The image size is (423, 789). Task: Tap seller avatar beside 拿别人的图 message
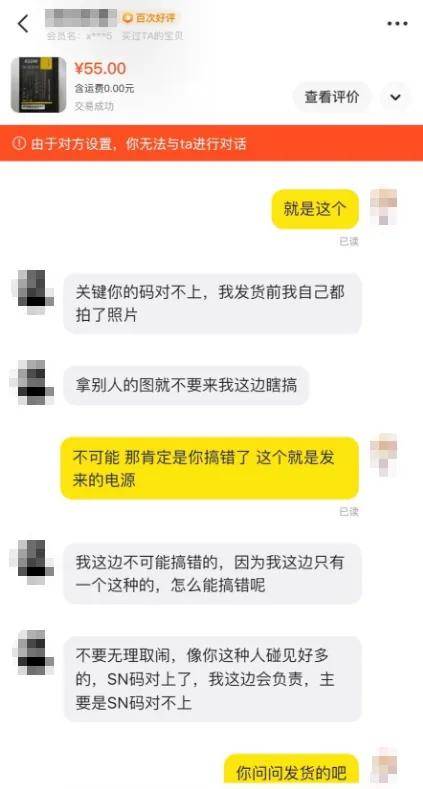tap(33, 382)
